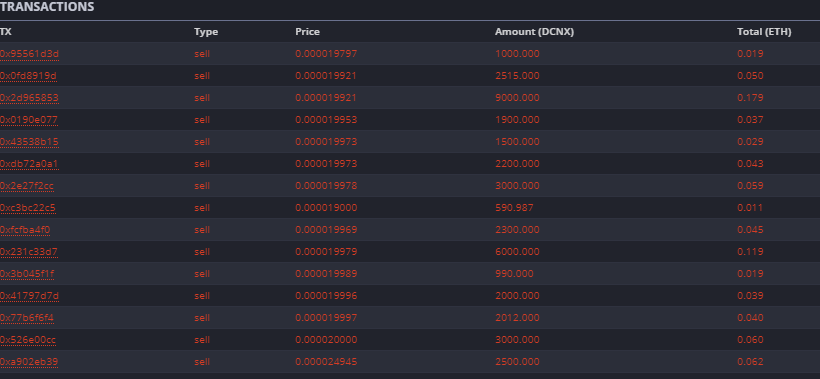This screenshot has height=379, width=820.
Task: Click sell type in 0x95561d3d row
Action: click(x=202, y=54)
